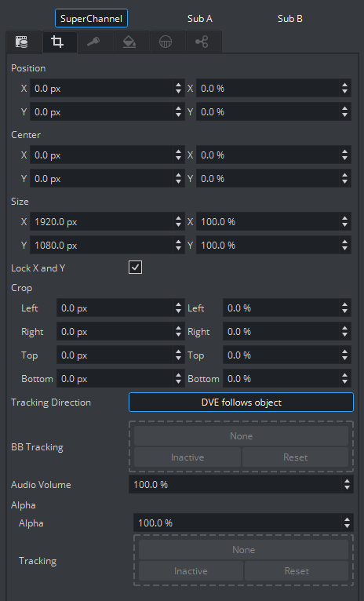Click Size X percent spinner arrows
Viewport: 364px width, 601px height.
(345, 221)
